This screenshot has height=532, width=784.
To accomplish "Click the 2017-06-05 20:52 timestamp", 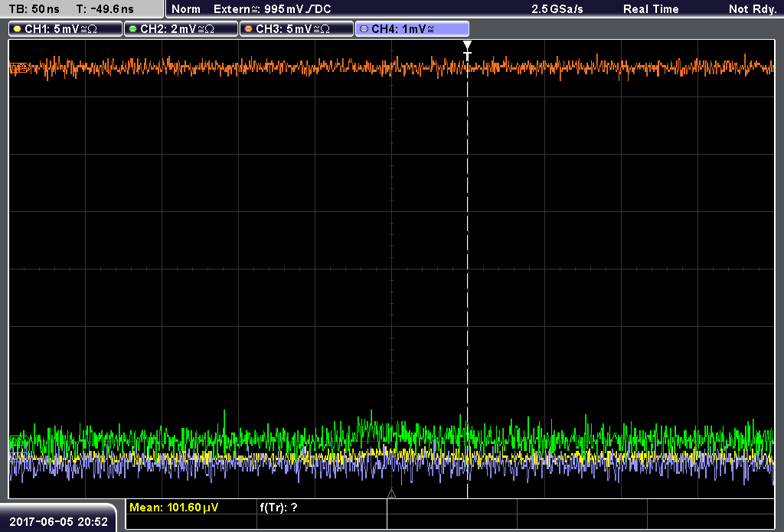I will click(x=58, y=522).
